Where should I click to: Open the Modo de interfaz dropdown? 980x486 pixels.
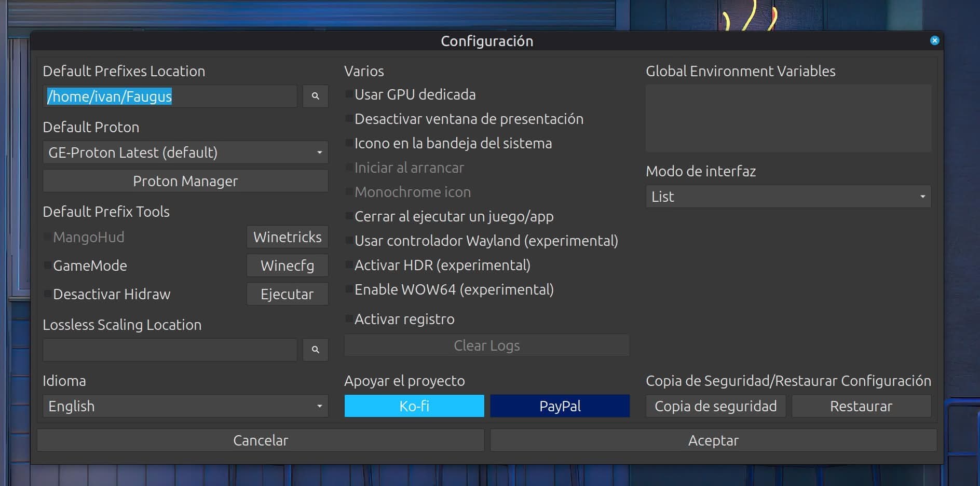click(788, 197)
